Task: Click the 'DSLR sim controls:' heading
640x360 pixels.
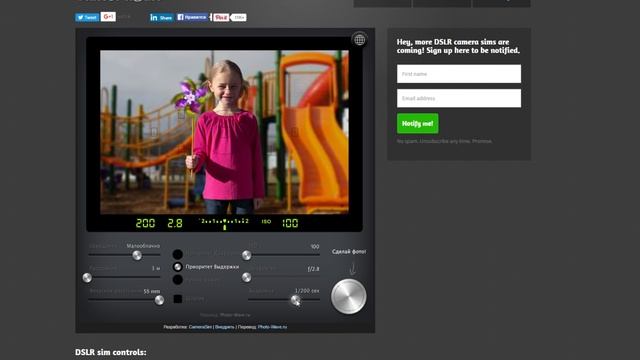Action: pos(111,352)
